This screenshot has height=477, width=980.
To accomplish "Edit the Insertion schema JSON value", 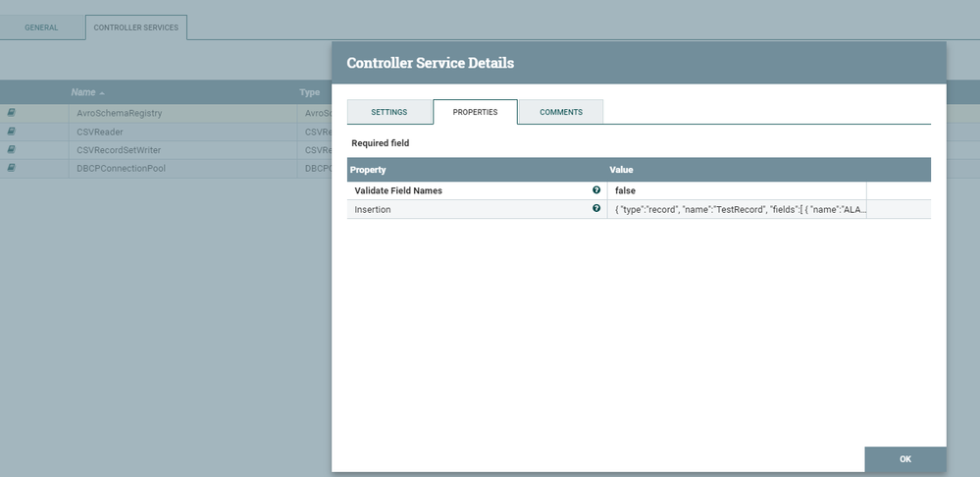I will tap(737, 209).
